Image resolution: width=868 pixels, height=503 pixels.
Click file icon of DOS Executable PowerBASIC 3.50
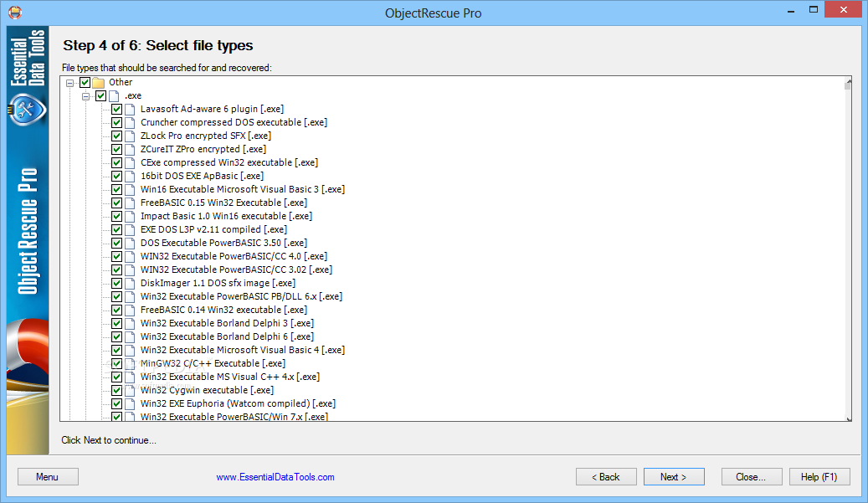[x=130, y=243]
